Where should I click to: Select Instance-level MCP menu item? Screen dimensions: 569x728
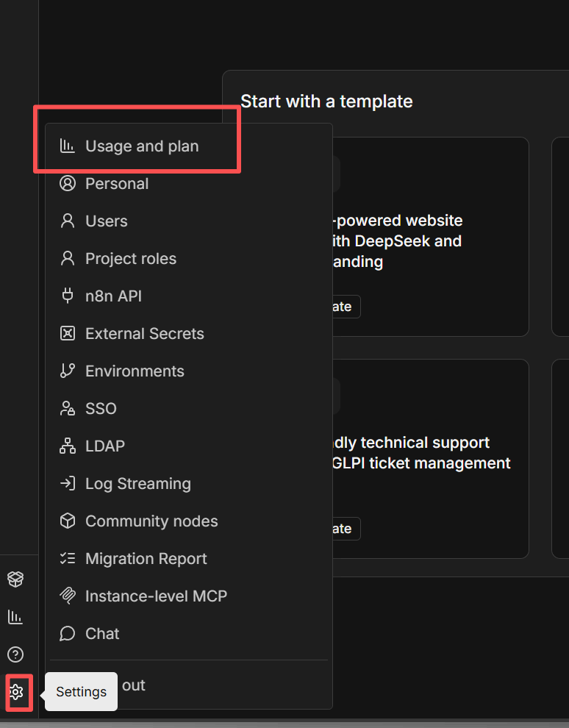coord(156,596)
